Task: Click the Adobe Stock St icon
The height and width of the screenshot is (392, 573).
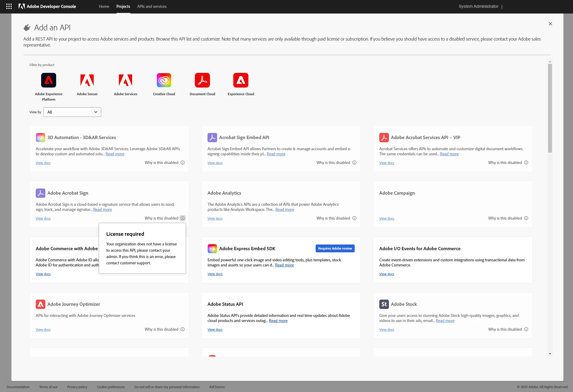Action: 384,304
